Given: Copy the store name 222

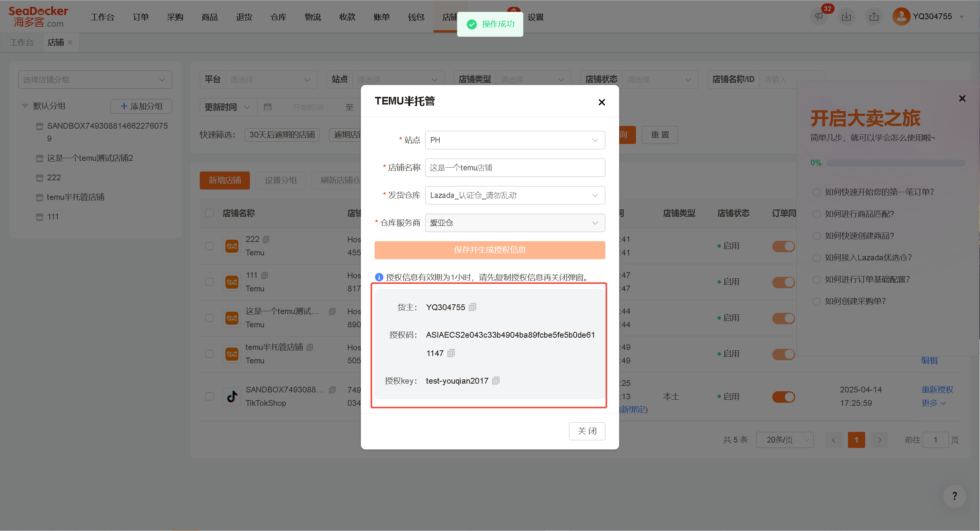Looking at the screenshot, I should coord(266,239).
